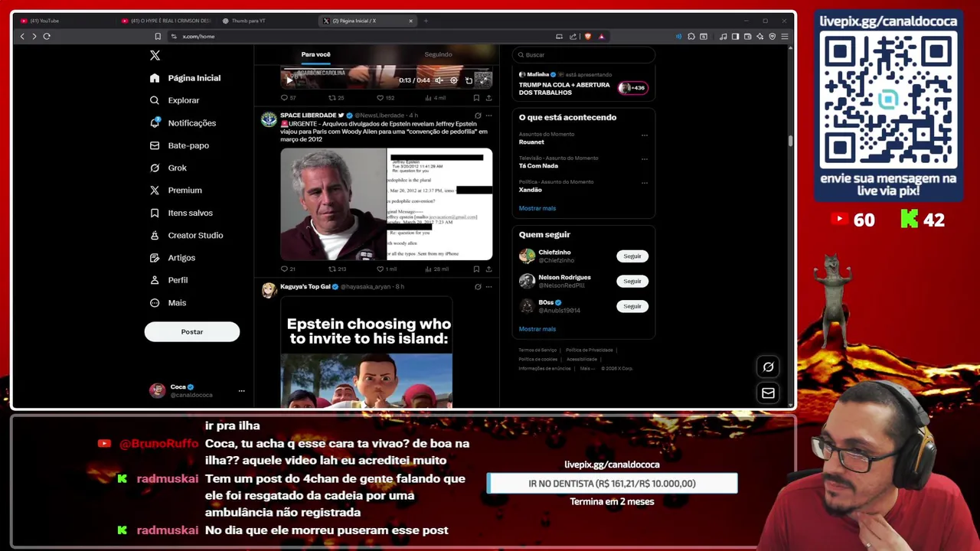Open Bate-papo messages
Viewport: 980px width, 551px height.
(179, 145)
